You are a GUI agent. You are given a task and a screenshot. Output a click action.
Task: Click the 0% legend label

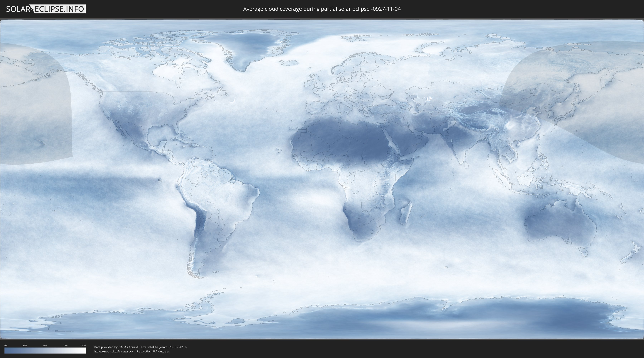pyautogui.click(x=6, y=345)
